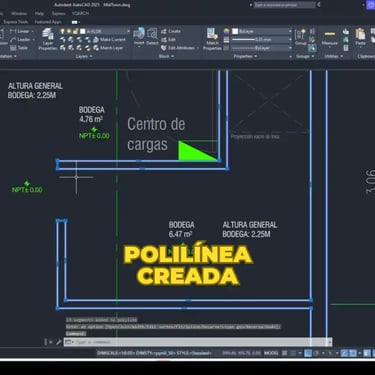375x375 pixels.
Task: Click the linetype list icon
Action: (x=226, y=48)
